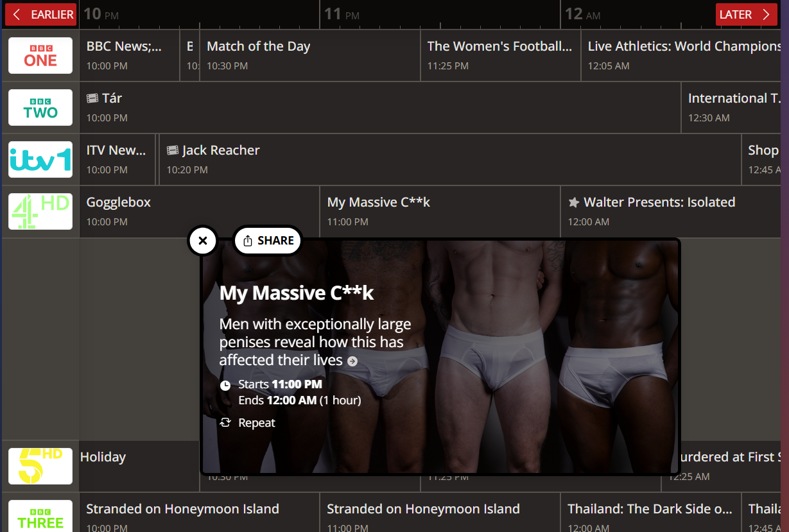The height and width of the screenshot is (532, 789).
Task: Go to earlier listings with EARLIER button
Action: tap(41, 14)
